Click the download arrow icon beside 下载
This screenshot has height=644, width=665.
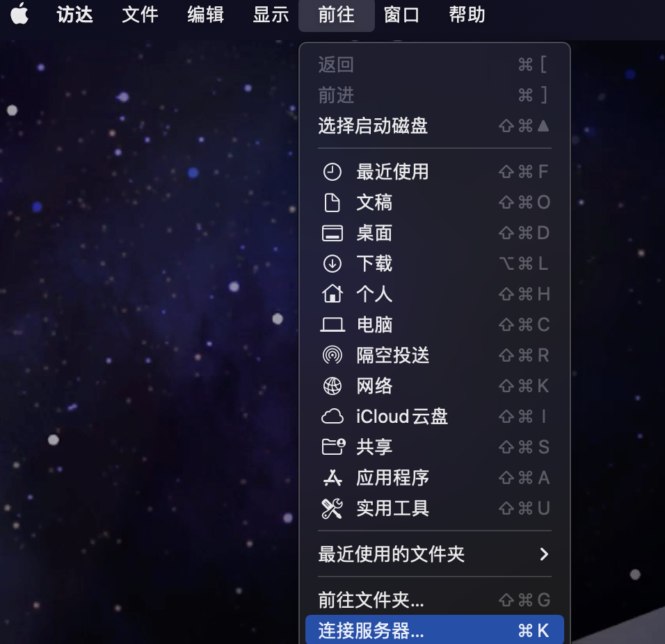(332, 264)
